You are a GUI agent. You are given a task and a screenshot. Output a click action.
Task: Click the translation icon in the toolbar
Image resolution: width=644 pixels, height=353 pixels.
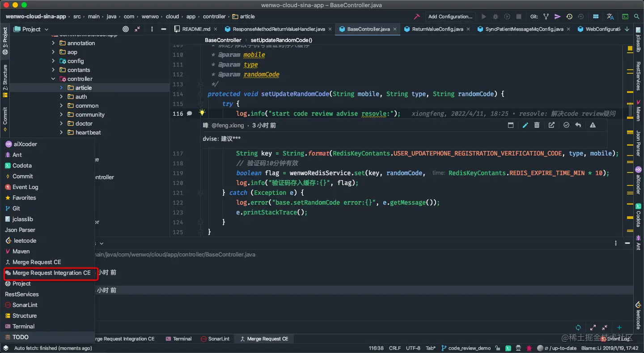pyautogui.click(x=610, y=17)
